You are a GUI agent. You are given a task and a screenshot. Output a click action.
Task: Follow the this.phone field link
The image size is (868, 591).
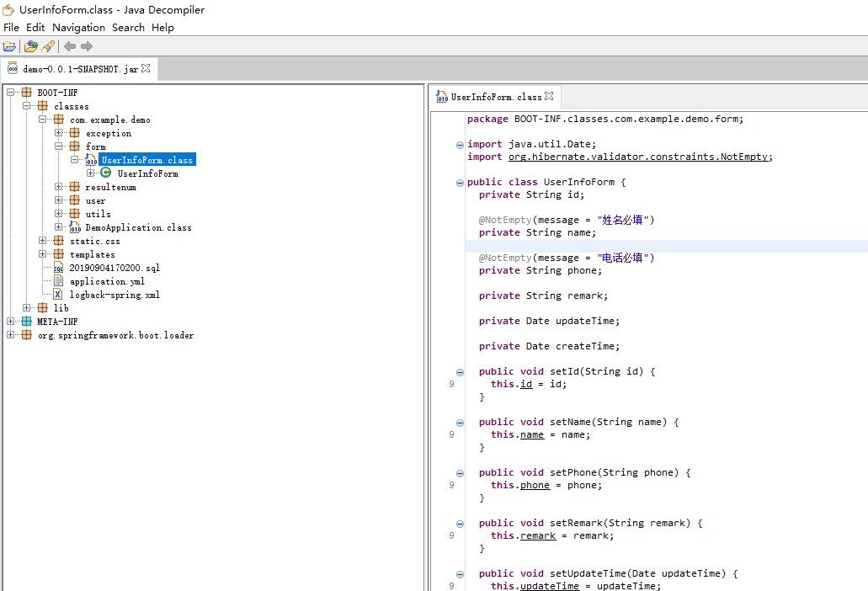coord(535,485)
